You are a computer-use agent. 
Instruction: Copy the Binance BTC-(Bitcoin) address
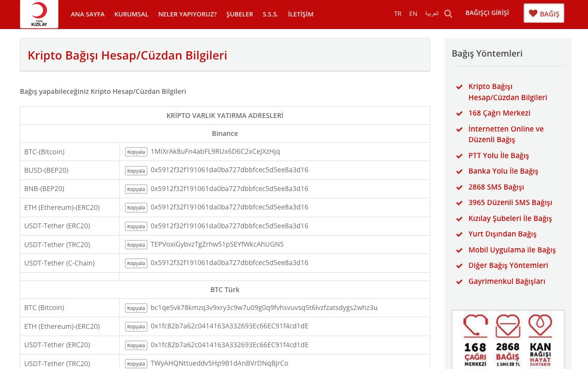point(136,152)
